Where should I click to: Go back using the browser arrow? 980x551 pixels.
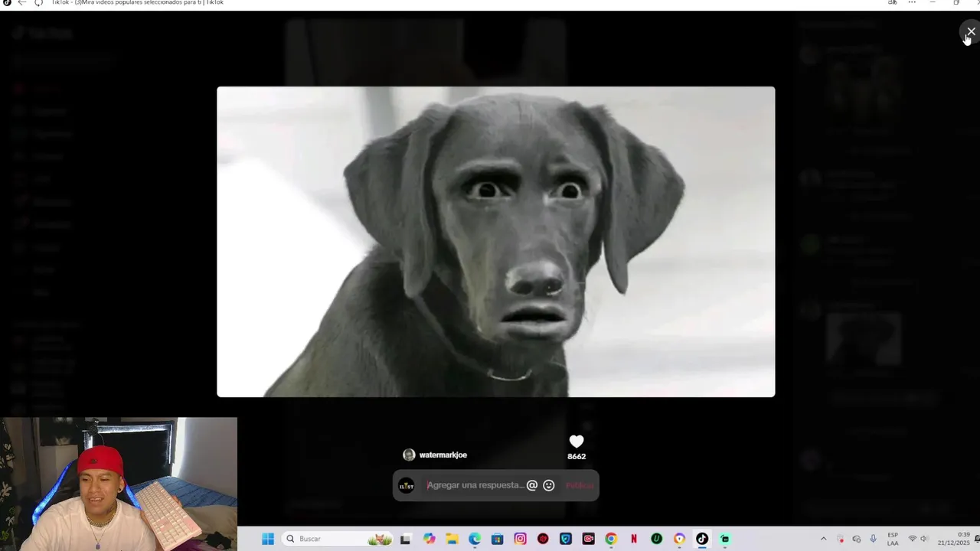tap(21, 3)
